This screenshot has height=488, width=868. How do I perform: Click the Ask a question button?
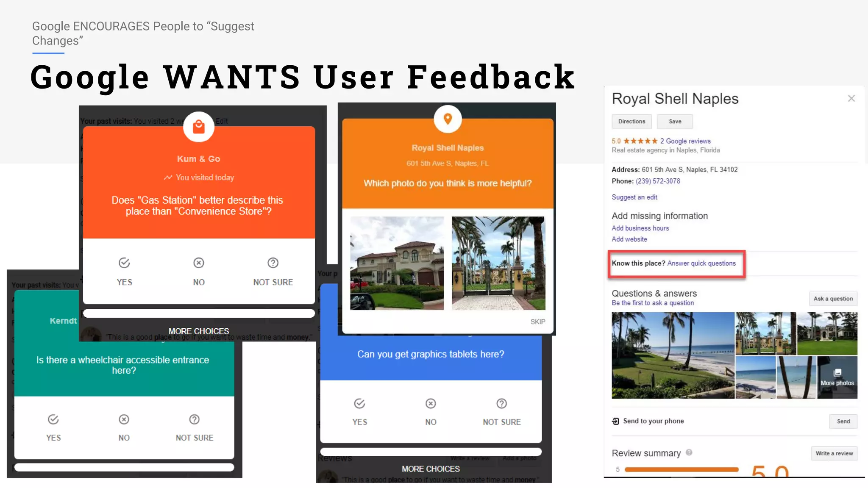833,299
